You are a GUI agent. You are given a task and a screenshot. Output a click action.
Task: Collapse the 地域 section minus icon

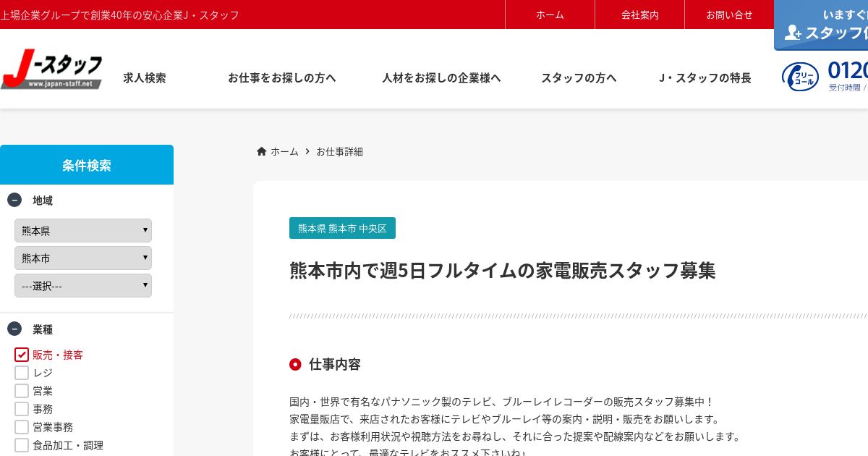[x=14, y=200]
